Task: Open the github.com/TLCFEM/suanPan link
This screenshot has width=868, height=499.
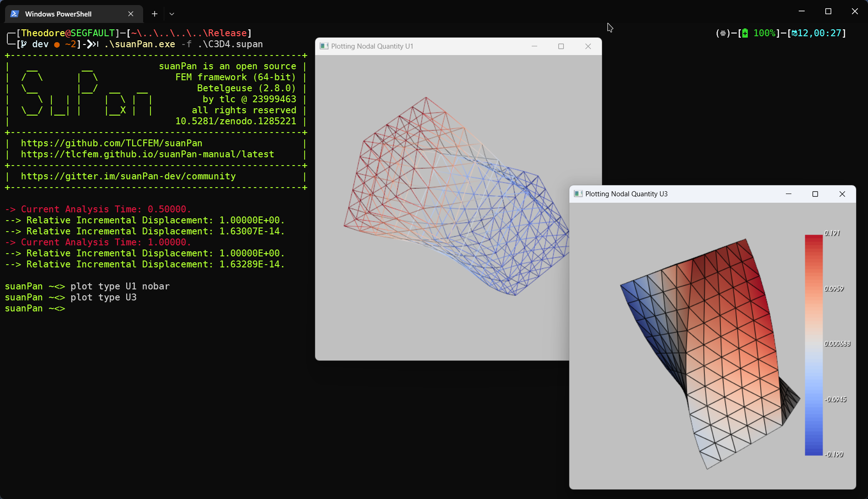Action: (111, 143)
